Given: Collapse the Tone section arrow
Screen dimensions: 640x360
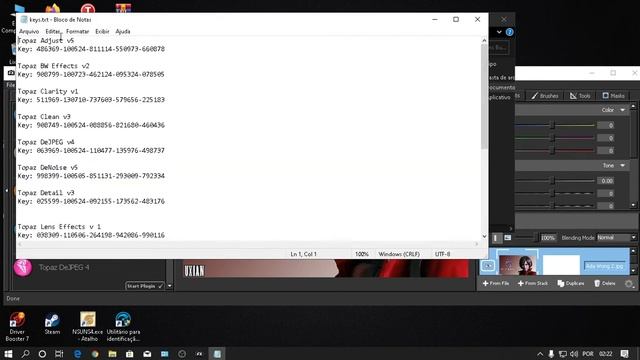Looking at the screenshot, I should [x=622, y=166].
